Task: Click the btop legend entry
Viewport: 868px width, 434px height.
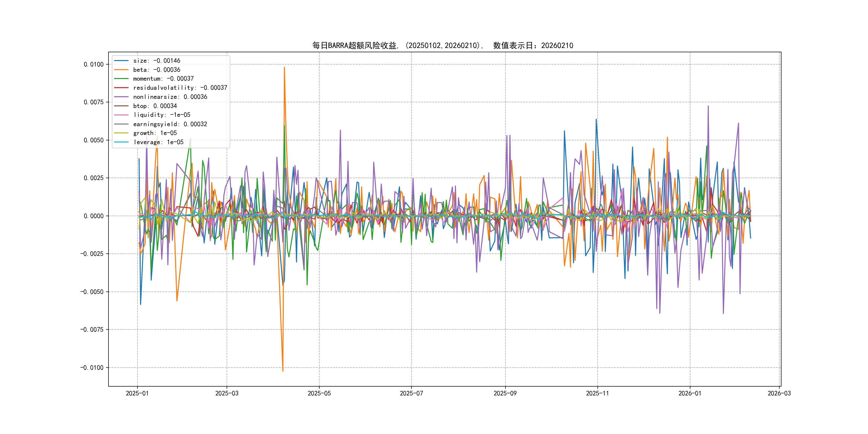Action: click(x=155, y=106)
